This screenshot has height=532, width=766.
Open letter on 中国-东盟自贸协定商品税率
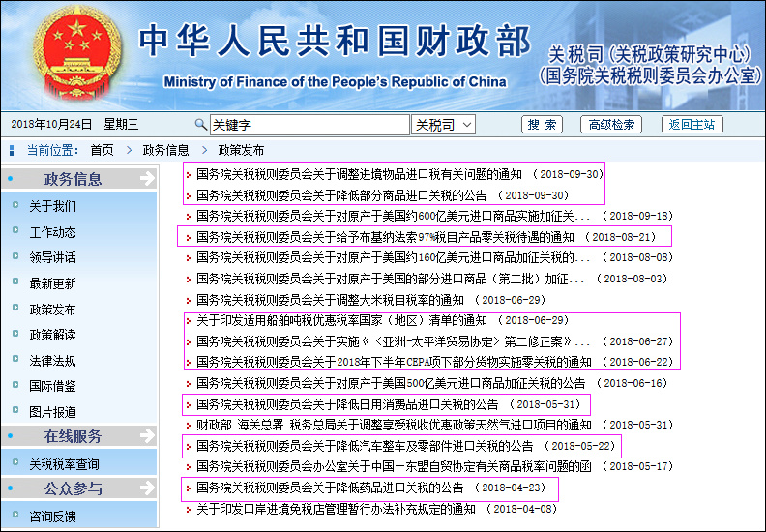(x=394, y=466)
